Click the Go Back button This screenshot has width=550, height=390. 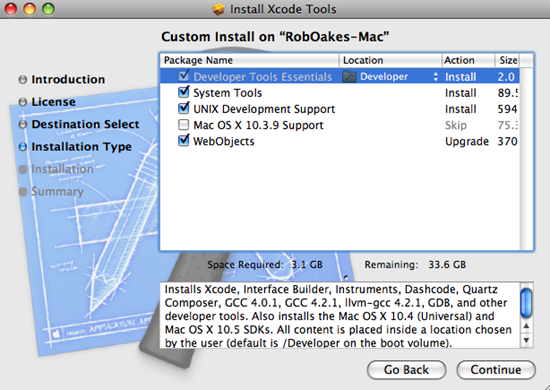(x=406, y=370)
